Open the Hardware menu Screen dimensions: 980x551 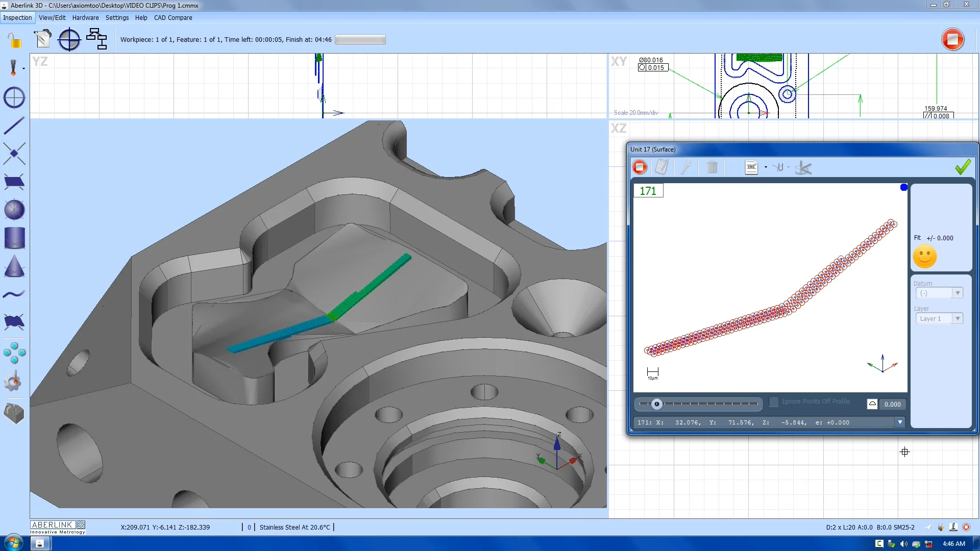pos(85,17)
